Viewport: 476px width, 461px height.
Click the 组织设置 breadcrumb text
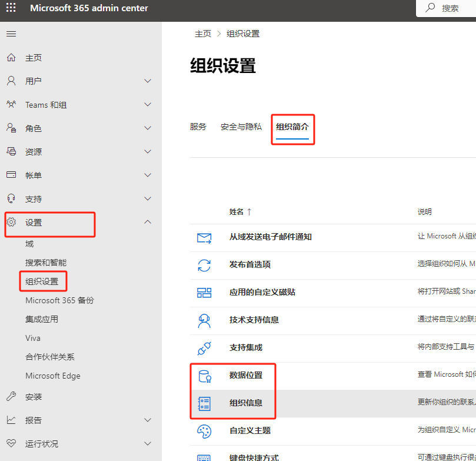click(x=243, y=34)
